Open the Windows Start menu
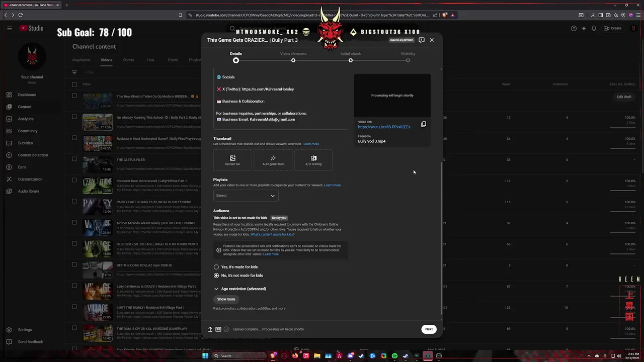This screenshot has width=644, height=362. [x=205, y=356]
